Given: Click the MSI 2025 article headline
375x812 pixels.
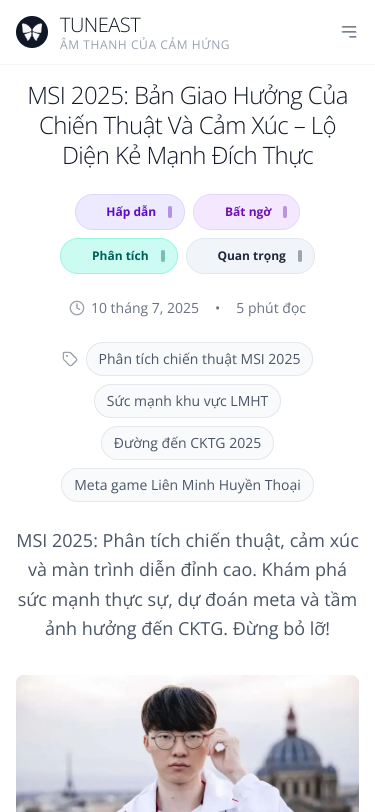Looking at the screenshot, I should [188, 126].
